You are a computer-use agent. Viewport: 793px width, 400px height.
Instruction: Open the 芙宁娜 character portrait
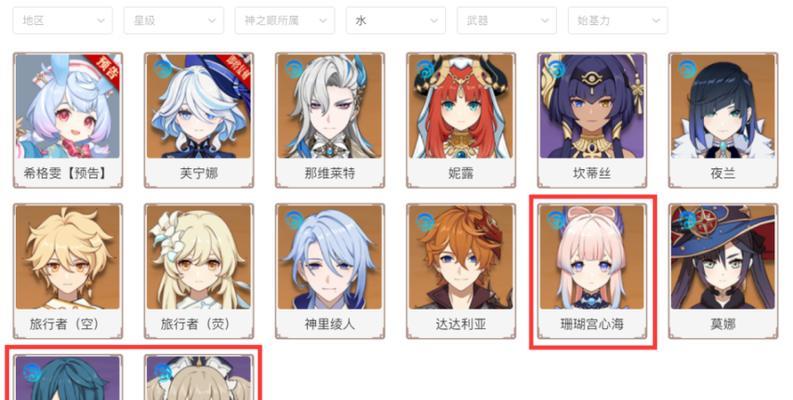(x=199, y=106)
